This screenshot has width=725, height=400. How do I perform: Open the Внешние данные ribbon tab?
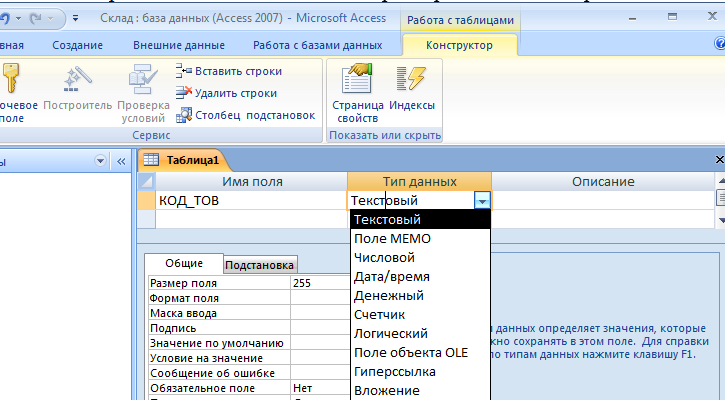point(179,45)
